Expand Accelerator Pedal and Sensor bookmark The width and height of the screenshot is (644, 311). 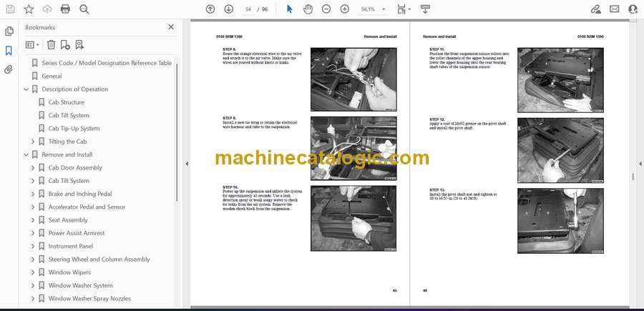coord(33,207)
